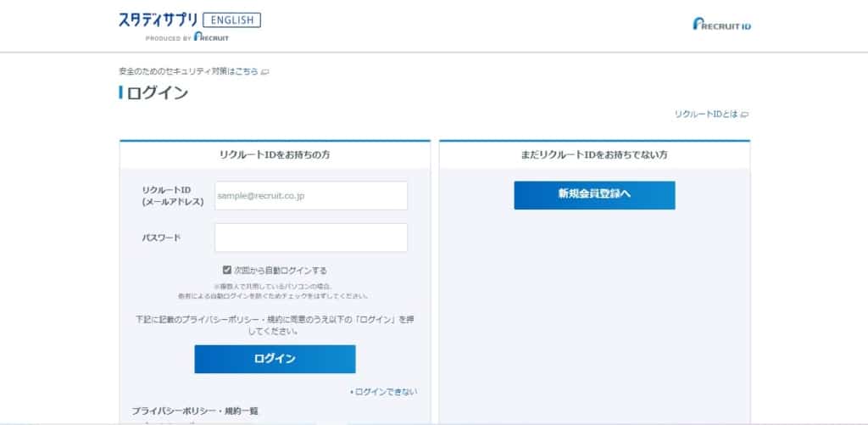Click the external-link icon beside リクルートIDとは

coord(745,114)
